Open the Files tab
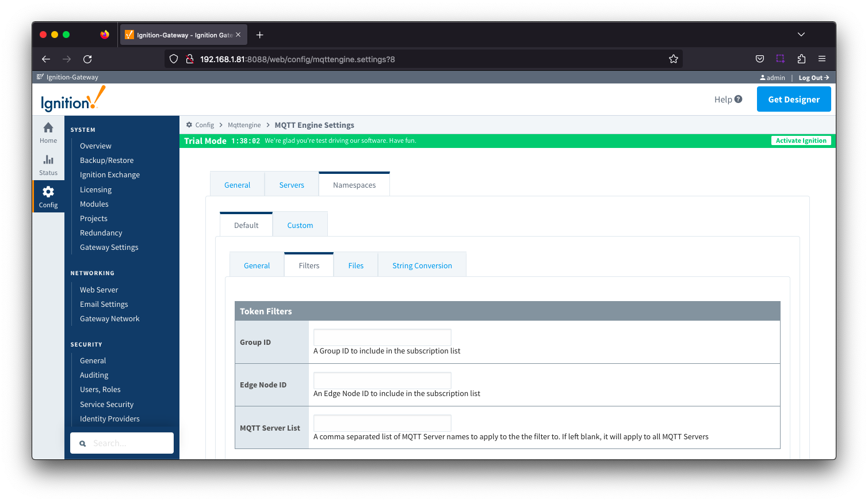Viewport: 868px width, 502px height. click(x=356, y=265)
